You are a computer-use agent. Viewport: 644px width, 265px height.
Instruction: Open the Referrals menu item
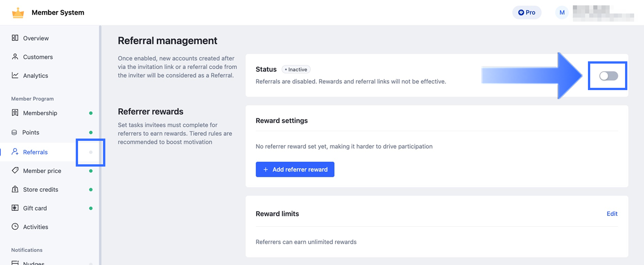(35, 152)
